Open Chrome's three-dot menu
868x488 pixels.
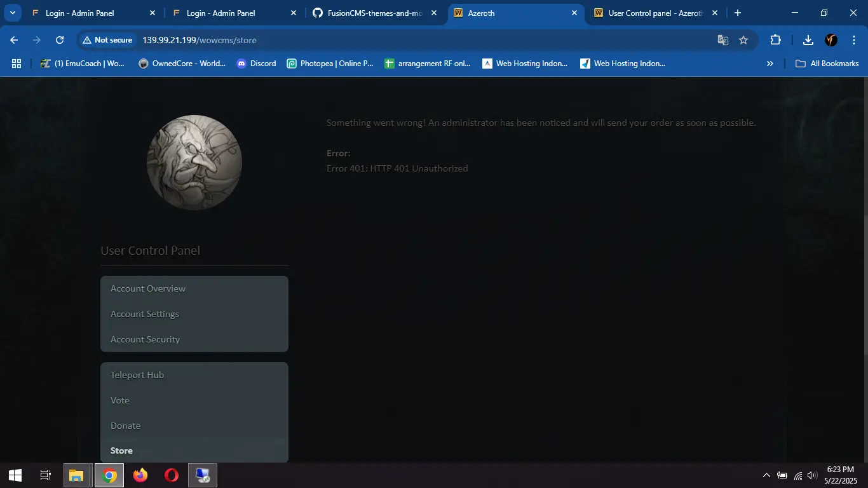853,40
